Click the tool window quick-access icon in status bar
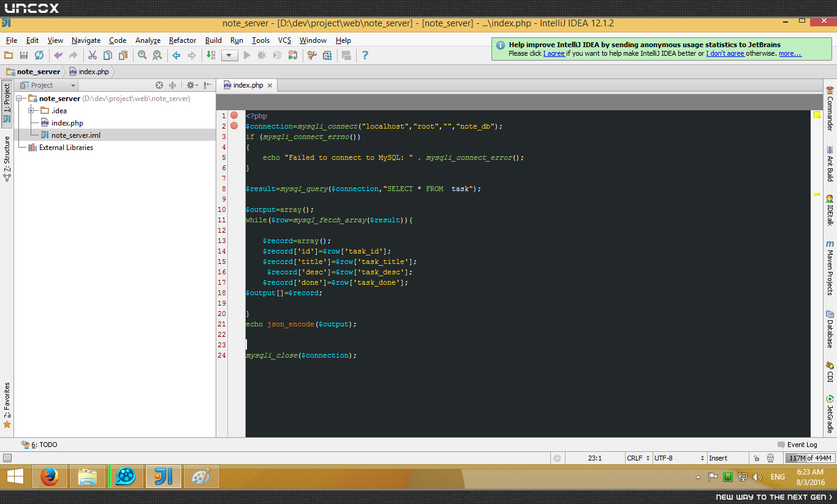Image resolution: width=837 pixels, height=504 pixels. tap(7, 458)
